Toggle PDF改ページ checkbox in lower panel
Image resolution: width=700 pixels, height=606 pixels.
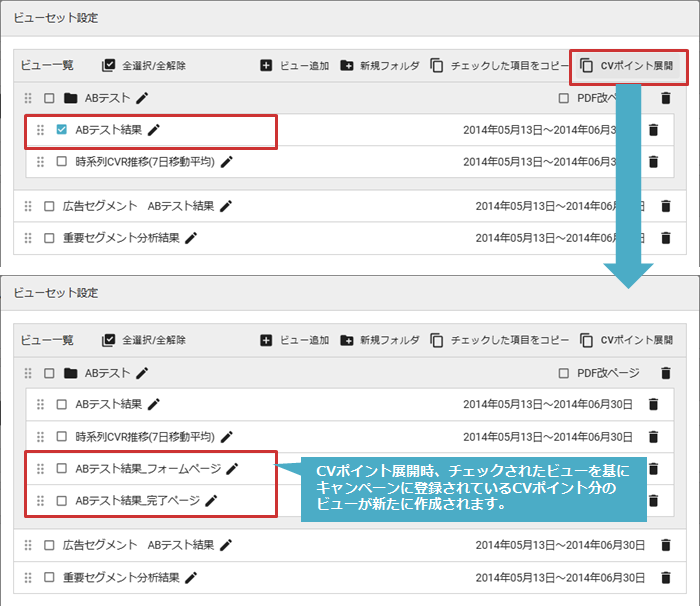coord(563,373)
